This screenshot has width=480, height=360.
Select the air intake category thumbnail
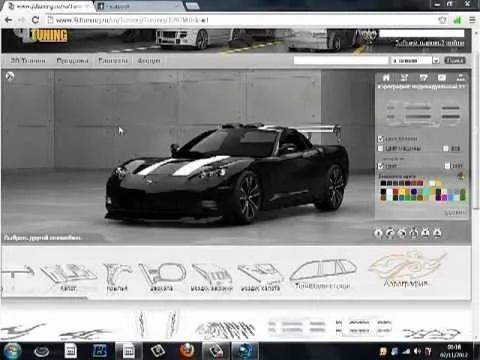(212, 277)
